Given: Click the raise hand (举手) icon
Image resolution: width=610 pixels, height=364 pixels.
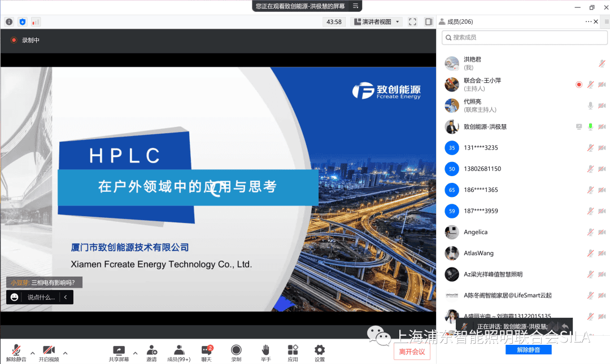Looking at the screenshot, I should pyautogui.click(x=265, y=350).
